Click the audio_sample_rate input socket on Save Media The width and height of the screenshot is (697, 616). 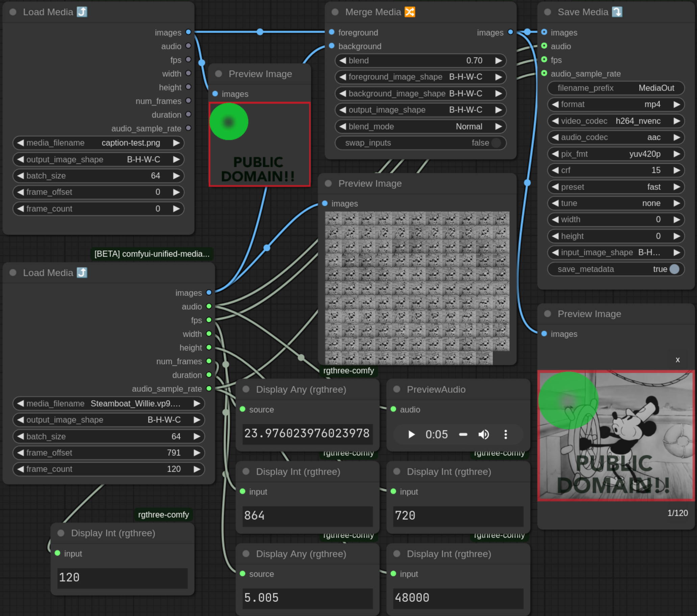(544, 73)
